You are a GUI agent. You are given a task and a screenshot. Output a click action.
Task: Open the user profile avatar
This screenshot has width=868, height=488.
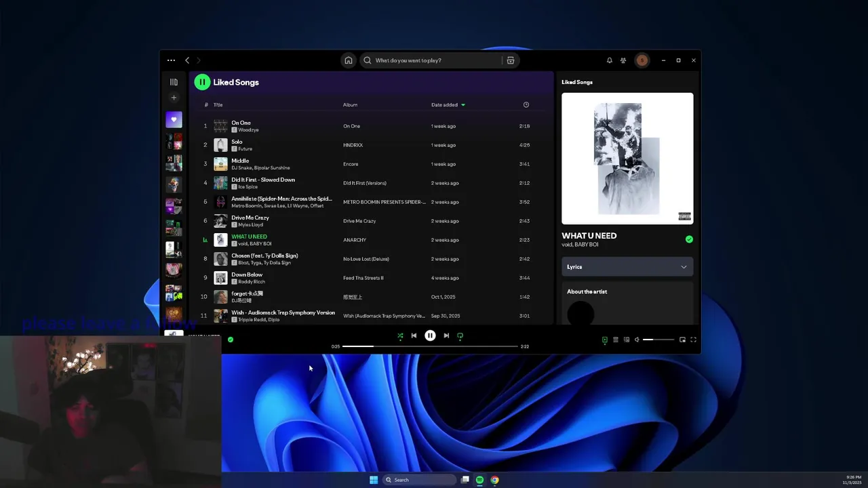click(x=642, y=60)
